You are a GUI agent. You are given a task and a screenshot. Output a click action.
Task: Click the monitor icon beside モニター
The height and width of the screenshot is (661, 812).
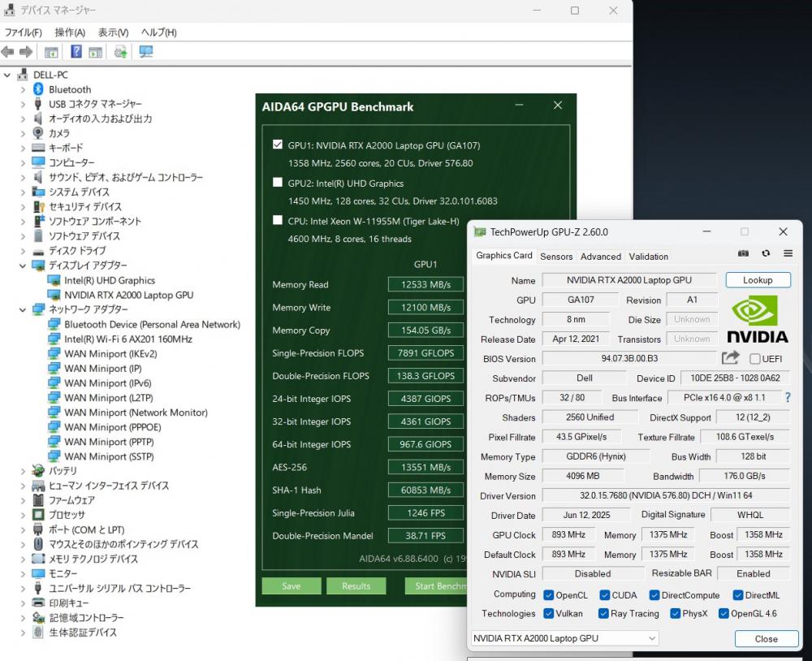[x=38, y=573]
